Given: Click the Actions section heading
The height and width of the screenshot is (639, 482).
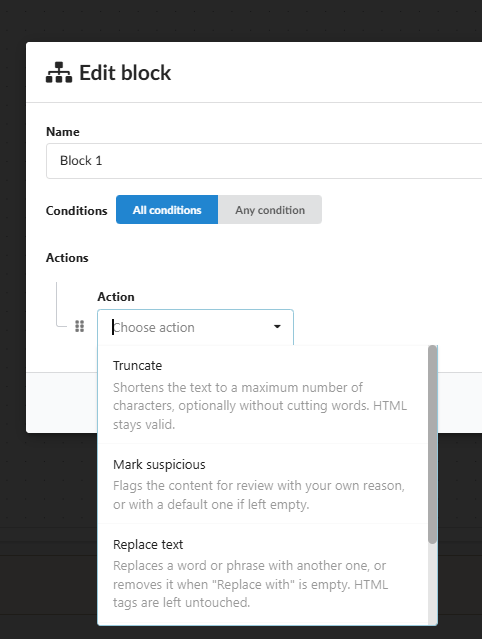Looking at the screenshot, I should 67,258.
